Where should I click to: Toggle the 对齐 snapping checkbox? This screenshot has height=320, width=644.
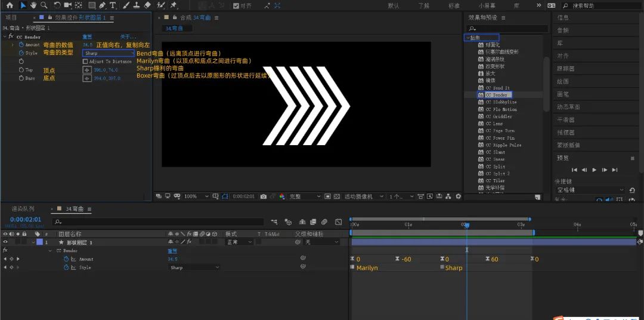236,6
